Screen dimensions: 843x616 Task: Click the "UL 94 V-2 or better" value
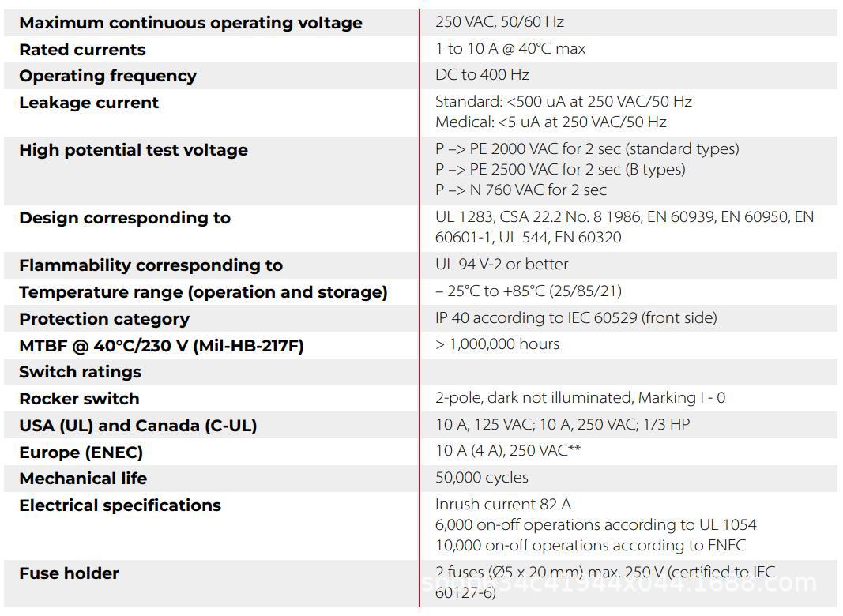tap(502, 264)
